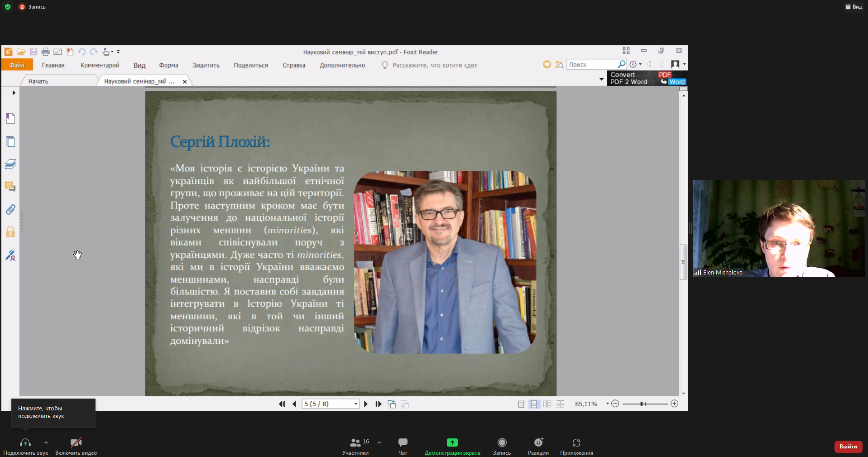Print the document with printer icon
This screenshot has height=457, width=868.
[45, 52]
